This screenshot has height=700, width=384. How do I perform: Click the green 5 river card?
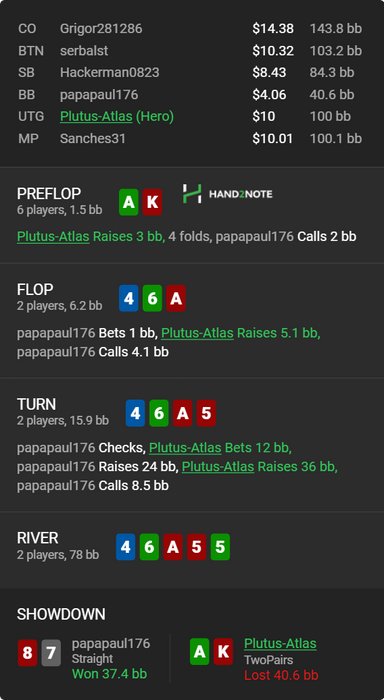[x=220, y=547]
